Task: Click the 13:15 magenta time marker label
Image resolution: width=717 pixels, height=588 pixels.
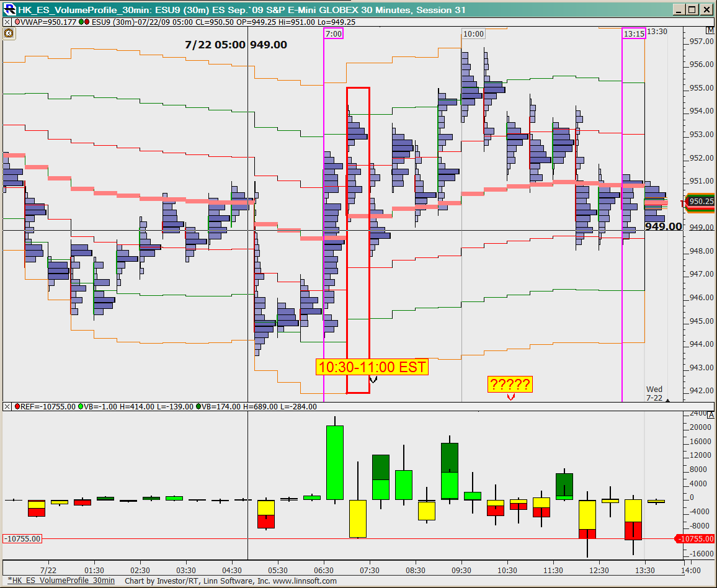Action: [634, 33]
